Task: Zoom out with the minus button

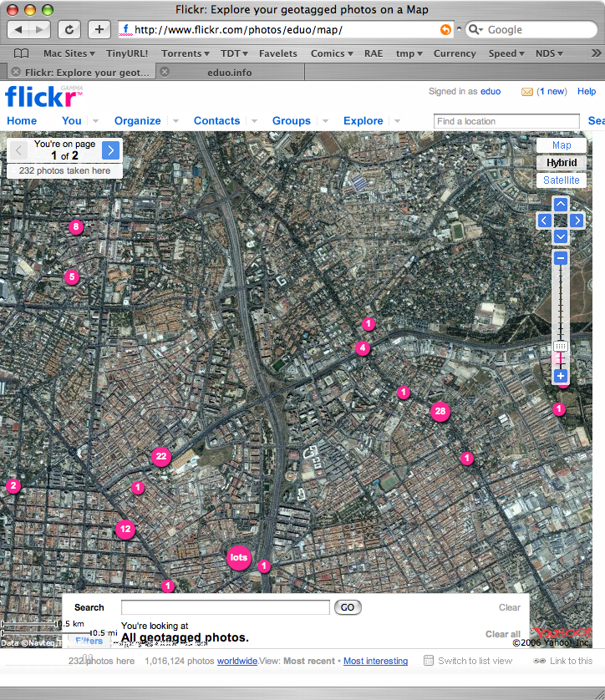Action: (561, 258)
